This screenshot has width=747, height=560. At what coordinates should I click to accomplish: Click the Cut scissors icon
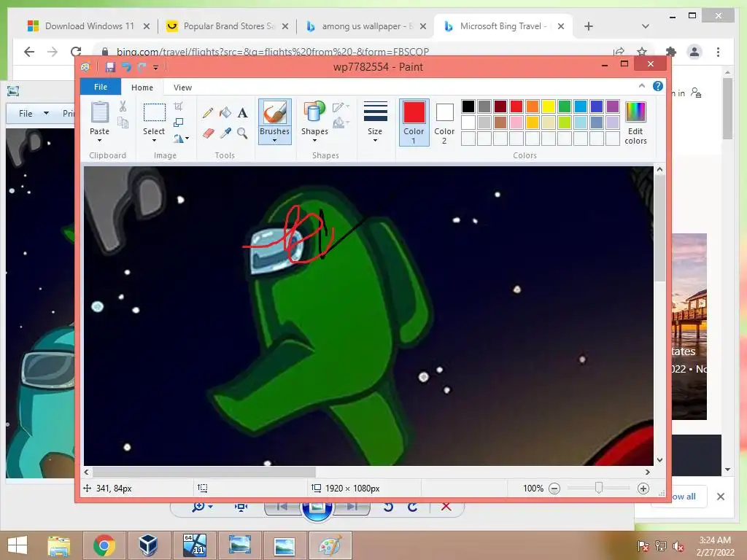coord(123,106)
